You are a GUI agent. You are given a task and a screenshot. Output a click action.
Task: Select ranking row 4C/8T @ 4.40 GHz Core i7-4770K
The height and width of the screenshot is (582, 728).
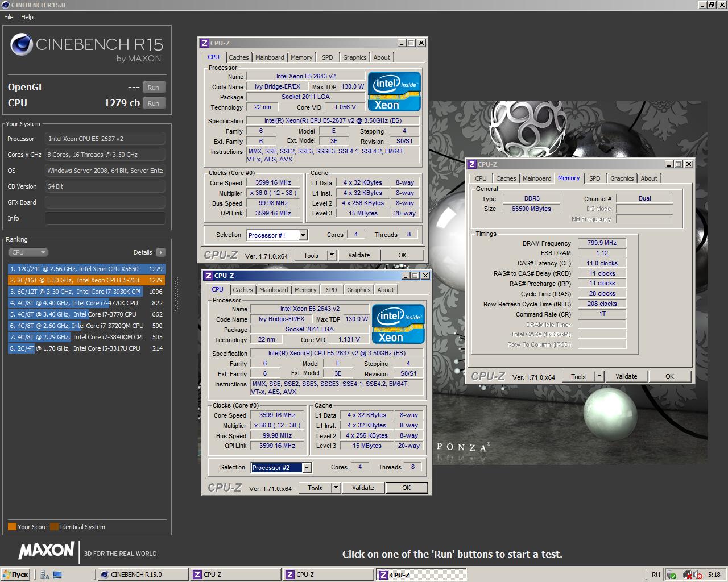(x=86, y=303)
